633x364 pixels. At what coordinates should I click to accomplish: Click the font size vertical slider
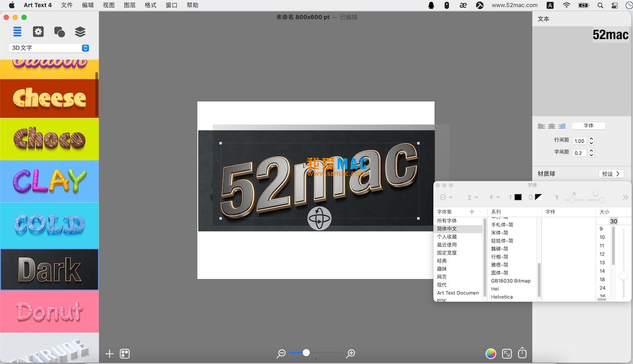click(x=624, y=263)
